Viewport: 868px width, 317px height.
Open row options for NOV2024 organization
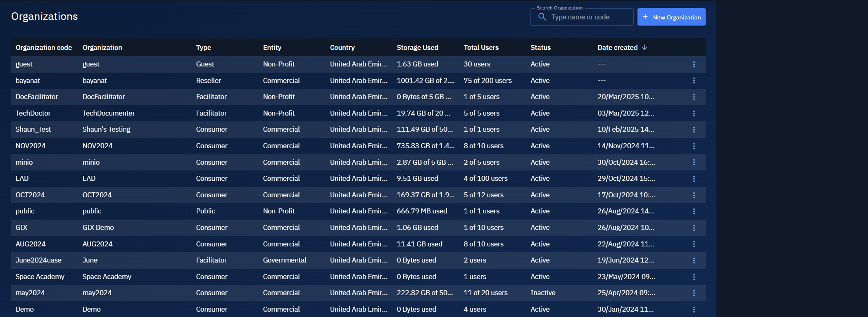(x=694, y=146)
